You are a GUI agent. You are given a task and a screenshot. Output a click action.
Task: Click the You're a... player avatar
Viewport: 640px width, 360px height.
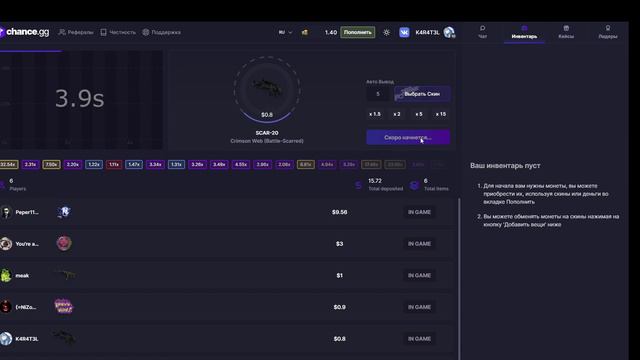pos(6,244)
